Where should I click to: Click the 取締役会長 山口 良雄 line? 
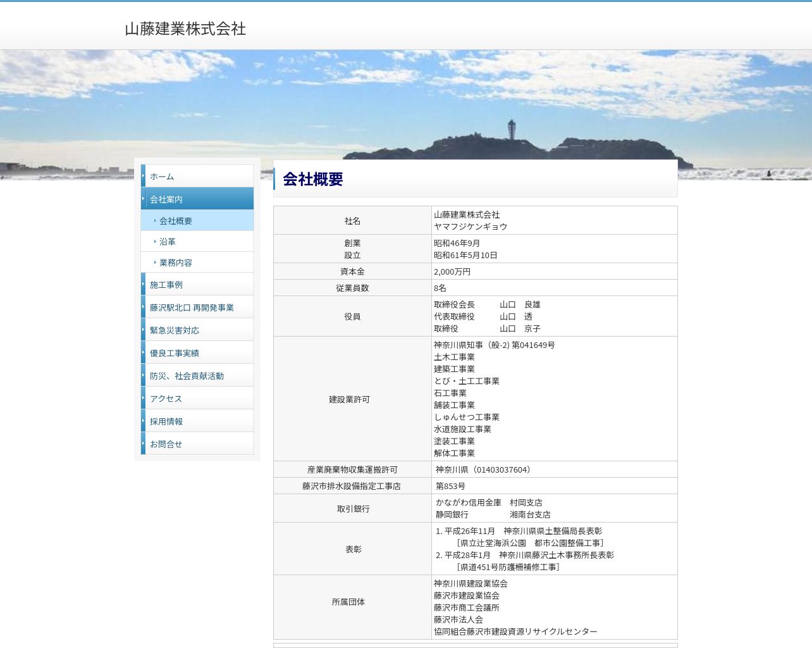pyautogui.click(x=487, y=305)
